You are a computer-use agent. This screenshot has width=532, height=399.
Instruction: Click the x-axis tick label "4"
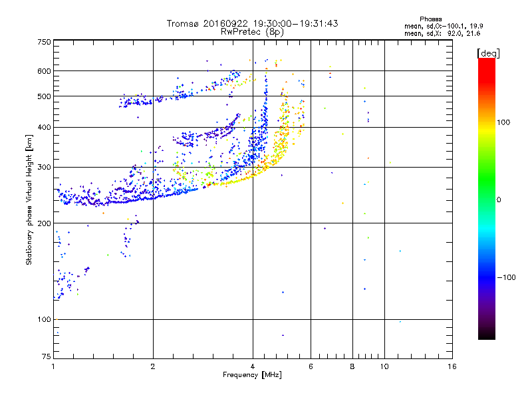(x=253, y=366)
